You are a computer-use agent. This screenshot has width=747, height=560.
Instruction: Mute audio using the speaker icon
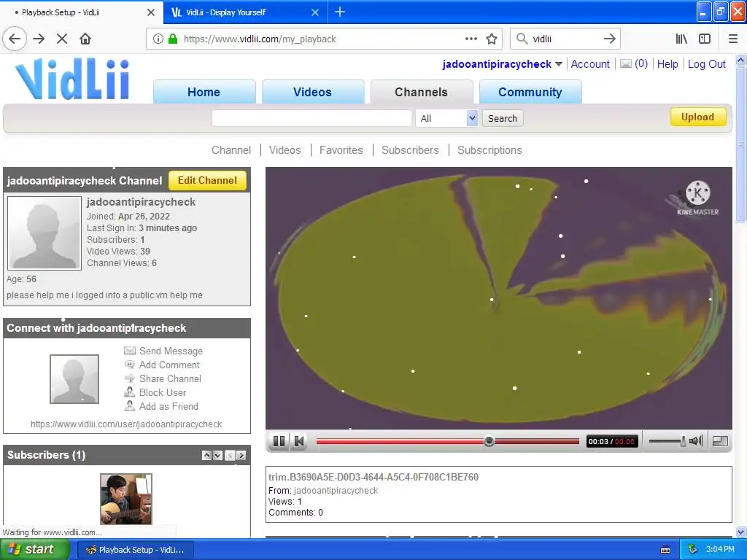[x=696, y=441]
